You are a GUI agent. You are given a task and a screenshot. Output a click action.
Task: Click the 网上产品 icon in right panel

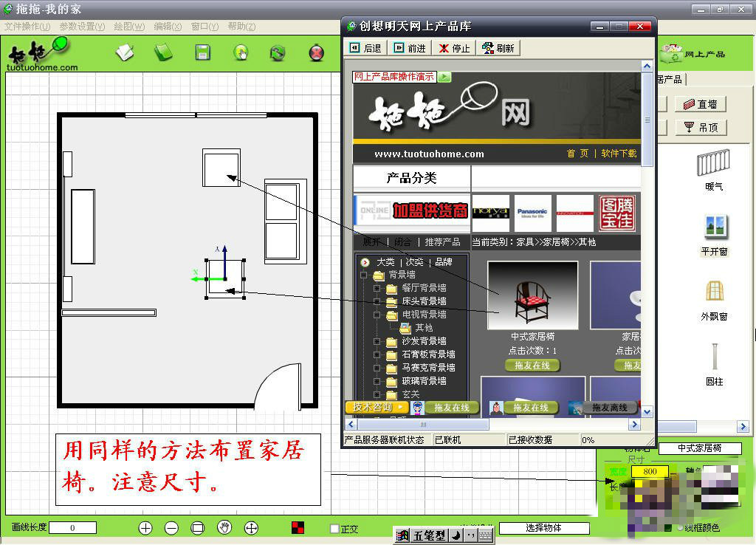pyautogui.click(x=672, y=53)
